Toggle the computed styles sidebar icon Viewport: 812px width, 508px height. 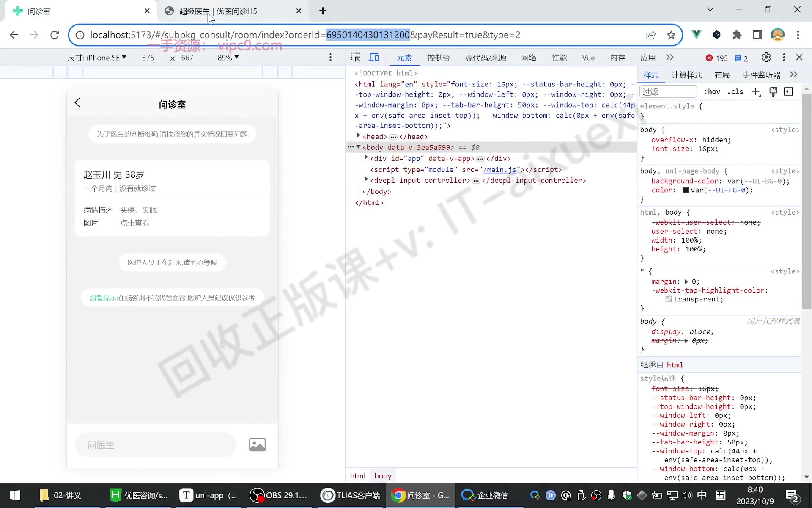[789, 92]
